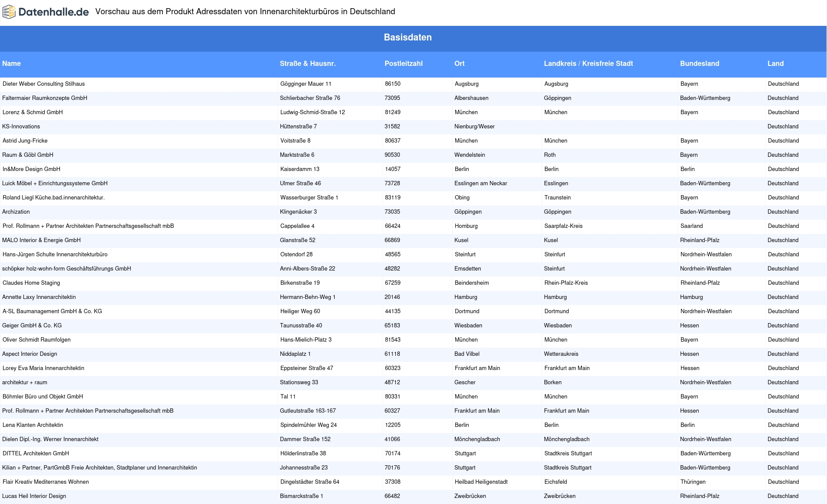Select the name Dieter Weber Consulting Stilhaus
The width and height of the screenshot is (827, 504).
tap(44, 84)
